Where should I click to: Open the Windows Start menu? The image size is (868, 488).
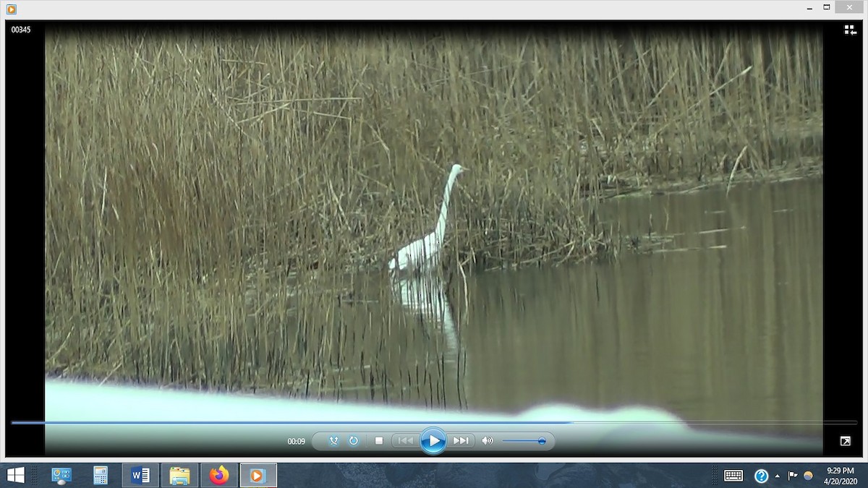point(16,475)
